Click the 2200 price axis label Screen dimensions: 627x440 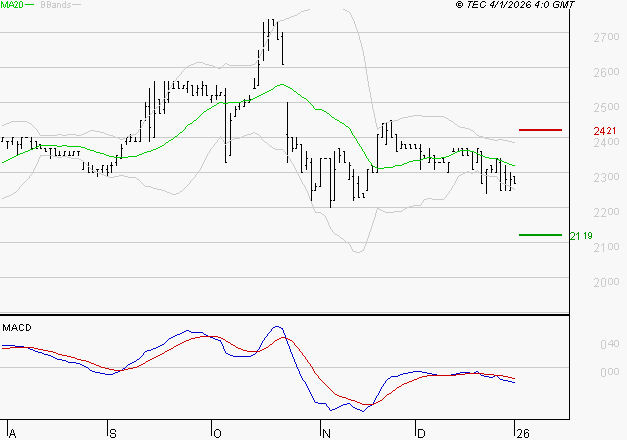point(606,212)
